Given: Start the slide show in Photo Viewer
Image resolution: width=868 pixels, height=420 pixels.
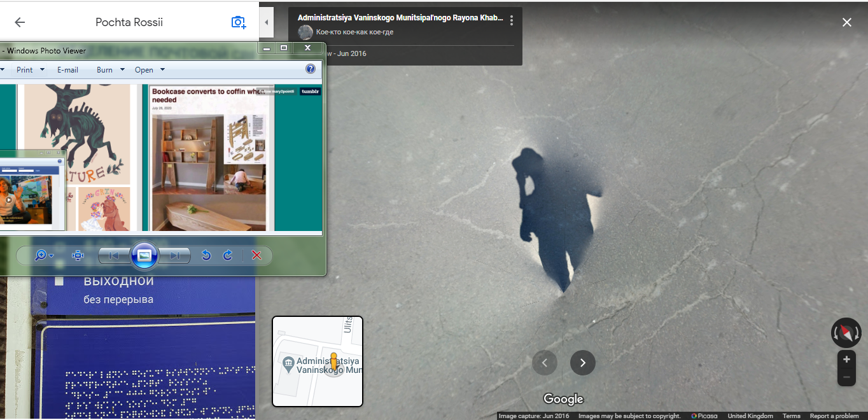Looking at the screenshot, I should 144,256.
